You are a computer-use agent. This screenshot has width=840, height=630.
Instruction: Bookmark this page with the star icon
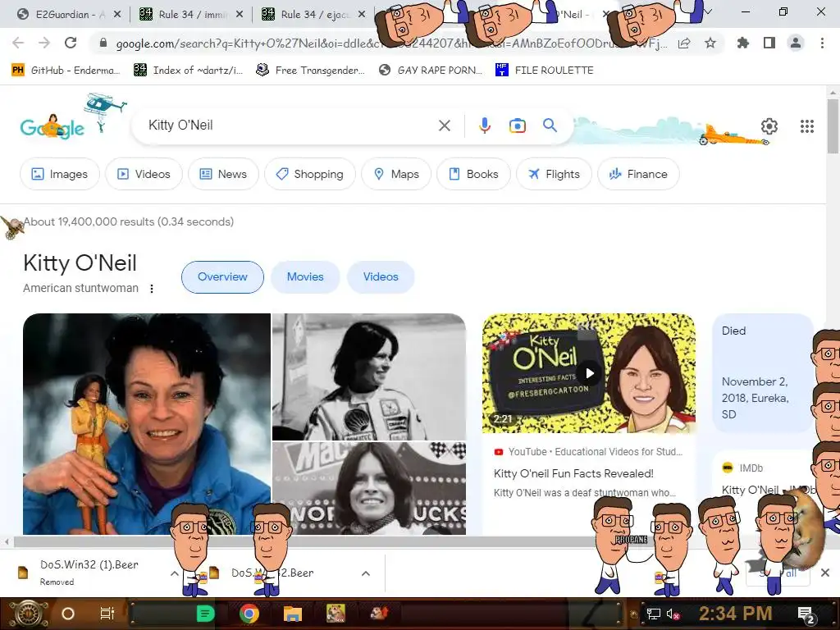point(710,43)
